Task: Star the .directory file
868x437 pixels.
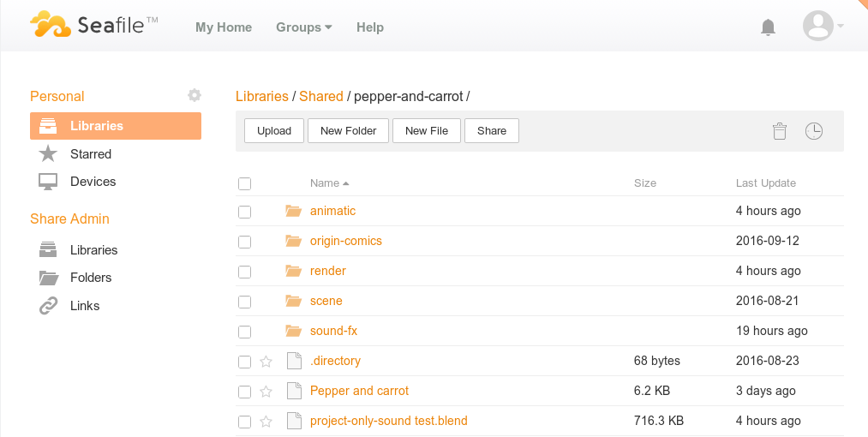Action: (x=266, y=362)
